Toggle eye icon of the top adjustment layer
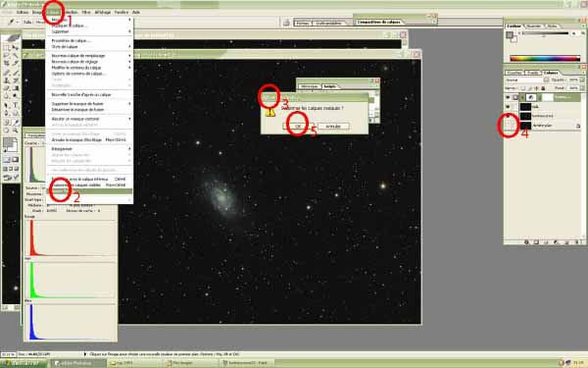 point(508,97)
